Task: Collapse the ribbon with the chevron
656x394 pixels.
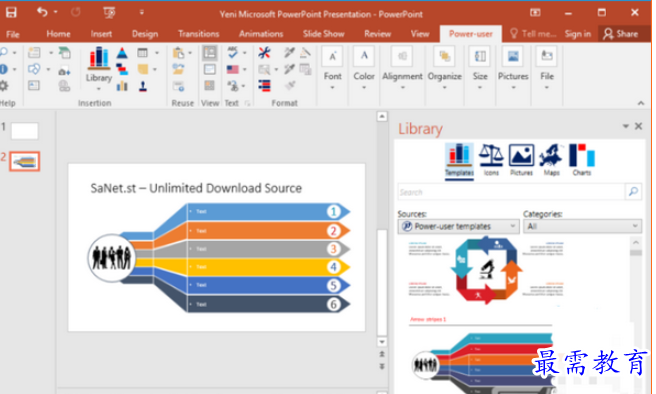Action: 641,103
